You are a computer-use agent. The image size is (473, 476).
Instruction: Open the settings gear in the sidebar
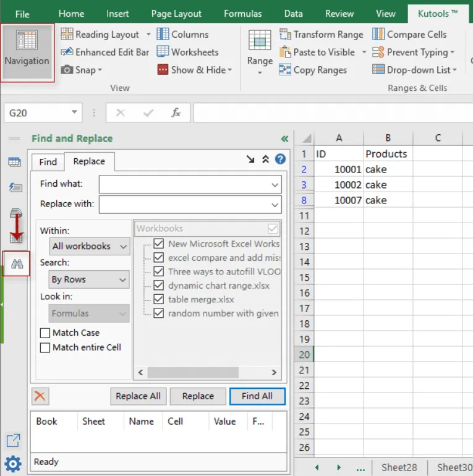(13, 463)
